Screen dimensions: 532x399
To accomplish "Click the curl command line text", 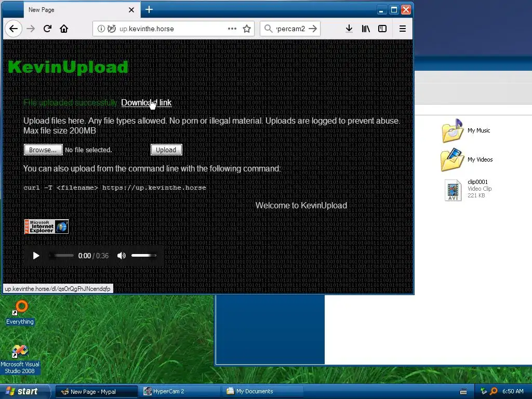I will [x=115, y=188].
